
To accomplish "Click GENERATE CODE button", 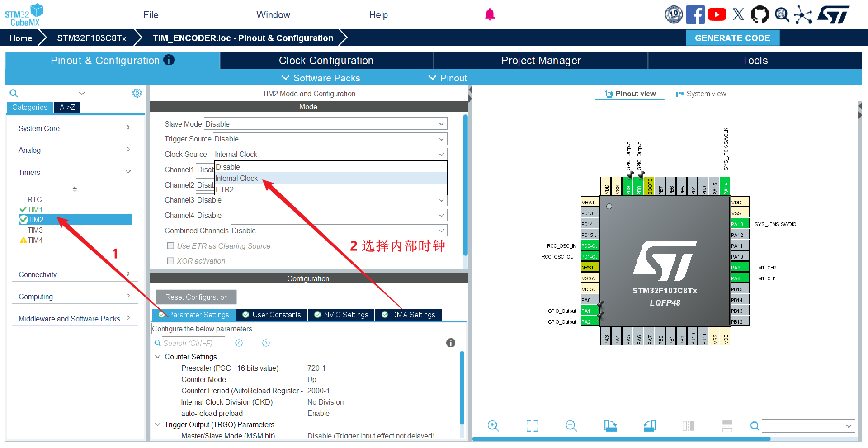I will pos(732,38).
